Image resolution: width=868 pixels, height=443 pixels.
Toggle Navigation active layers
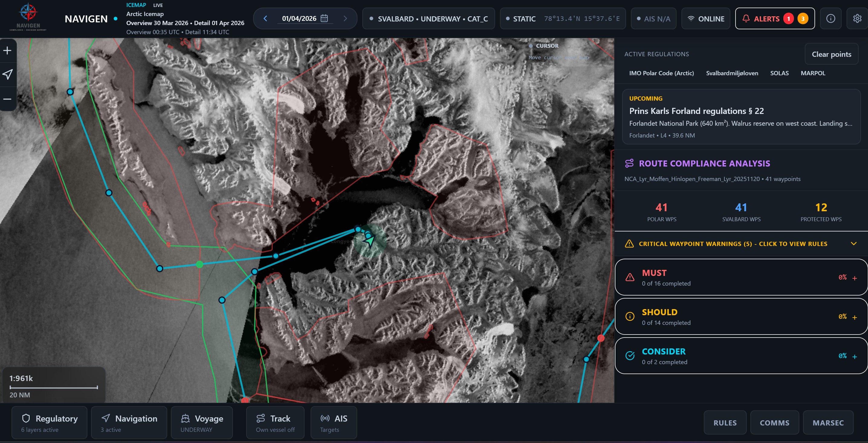coord(129,422)
